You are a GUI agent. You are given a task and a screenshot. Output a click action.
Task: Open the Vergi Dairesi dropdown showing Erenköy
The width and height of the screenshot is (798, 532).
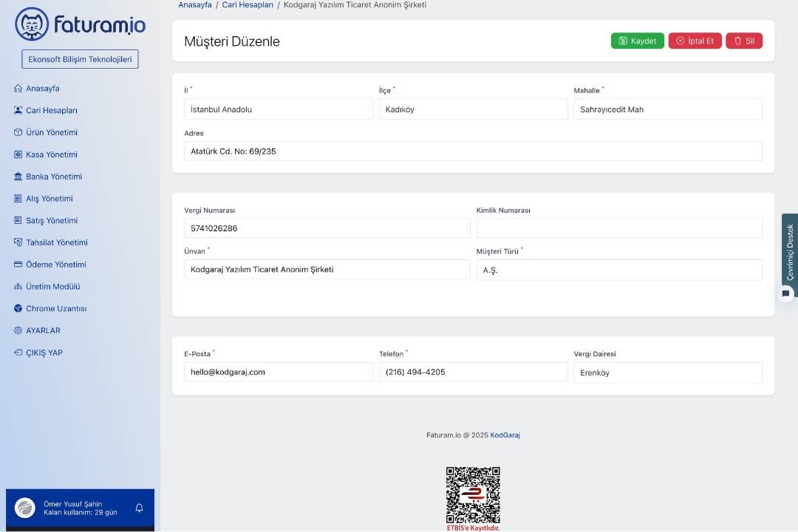coord(668,372)
